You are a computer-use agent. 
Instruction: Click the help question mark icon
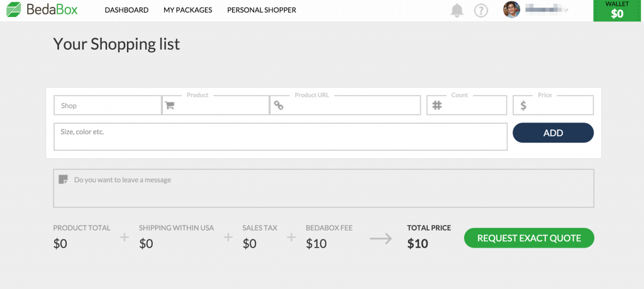click(481, 11)
